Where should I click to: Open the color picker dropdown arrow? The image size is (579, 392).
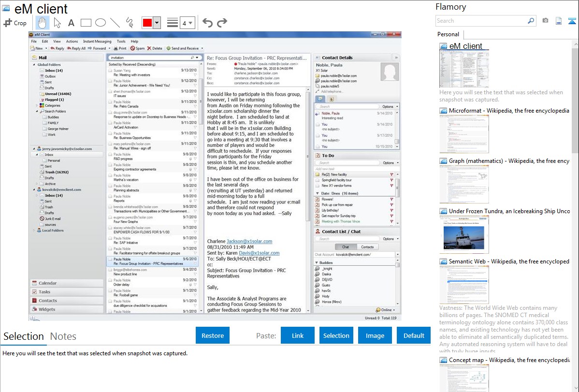tap(157, 23)
